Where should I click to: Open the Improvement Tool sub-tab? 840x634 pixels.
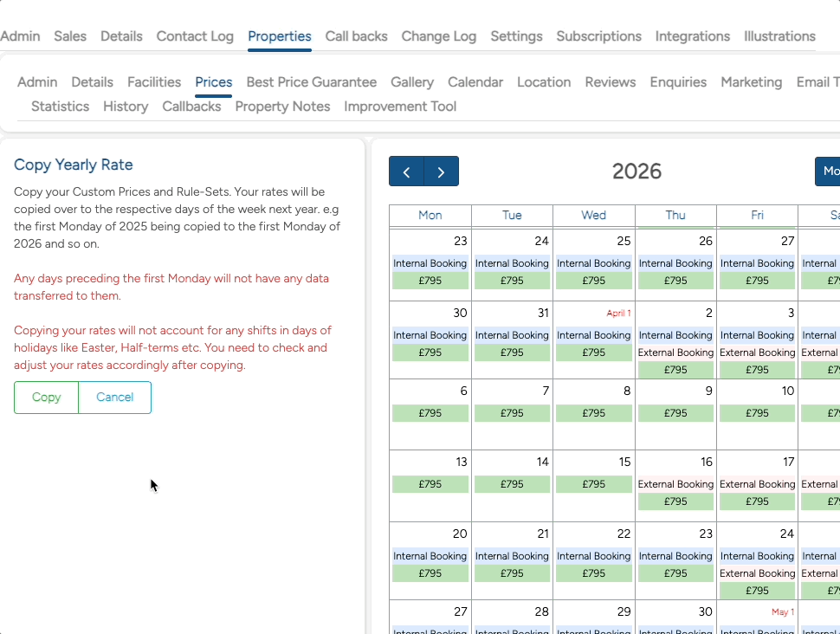point(399,106)
